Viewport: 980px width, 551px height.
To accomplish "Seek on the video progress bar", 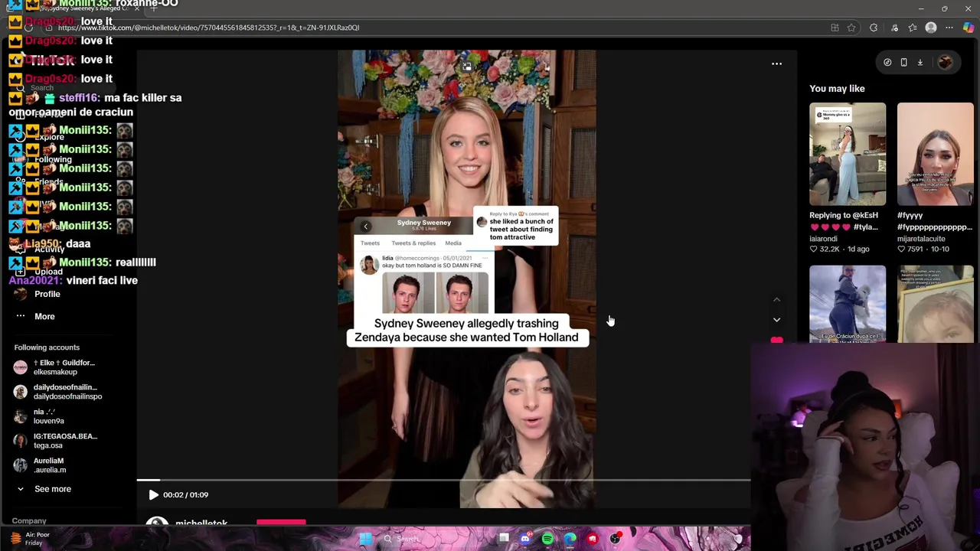I will point(444,480).
